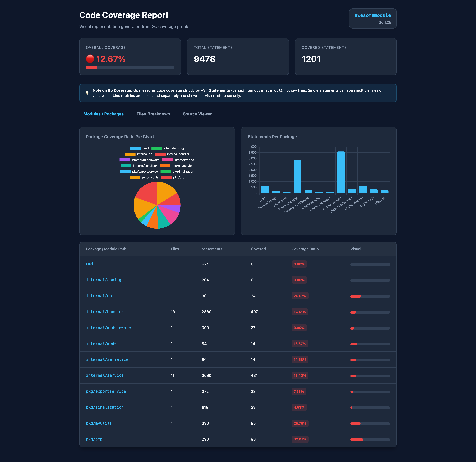Open the internal/serializer package link
The width and height of the screenshot is (476, 462).
point(108,359)
